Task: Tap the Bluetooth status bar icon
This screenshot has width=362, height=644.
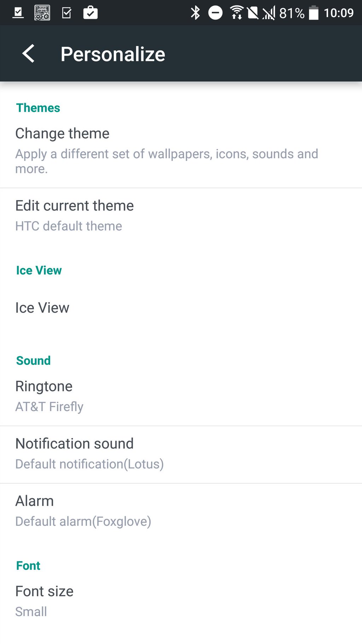Action: pyautogui.click(x=195, y=13)
